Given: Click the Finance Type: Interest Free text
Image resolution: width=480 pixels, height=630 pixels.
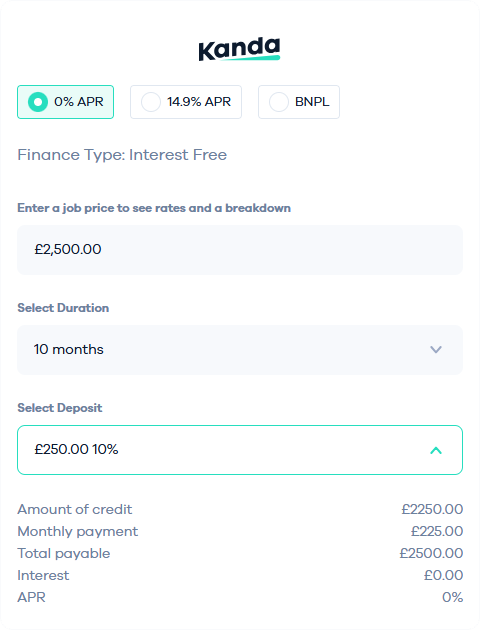Looking at the screenshot, I should click(x=122, y=155).
